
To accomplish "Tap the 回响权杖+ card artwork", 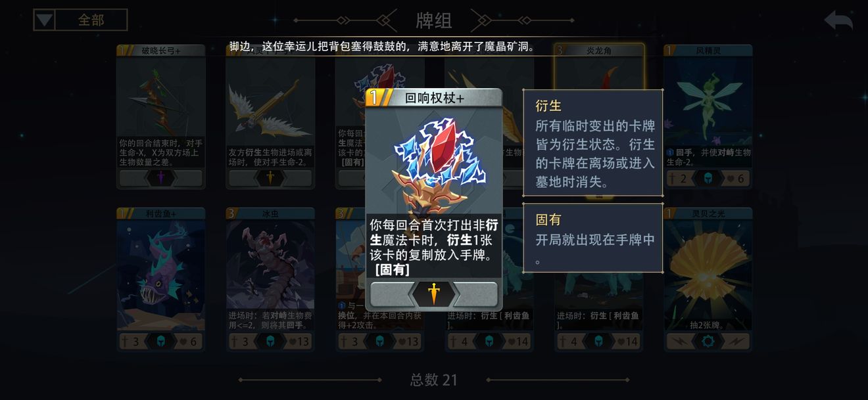I will (434, 161).
